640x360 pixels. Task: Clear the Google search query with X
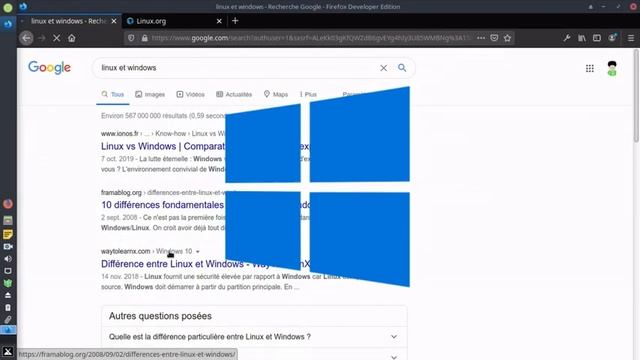384,68
